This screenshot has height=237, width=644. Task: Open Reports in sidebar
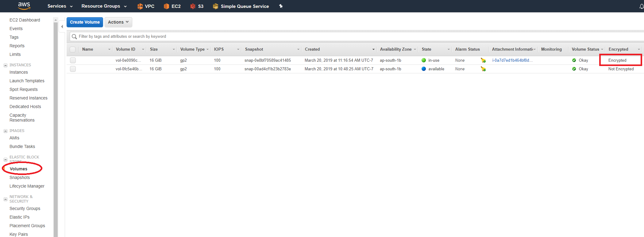(17, 46)
